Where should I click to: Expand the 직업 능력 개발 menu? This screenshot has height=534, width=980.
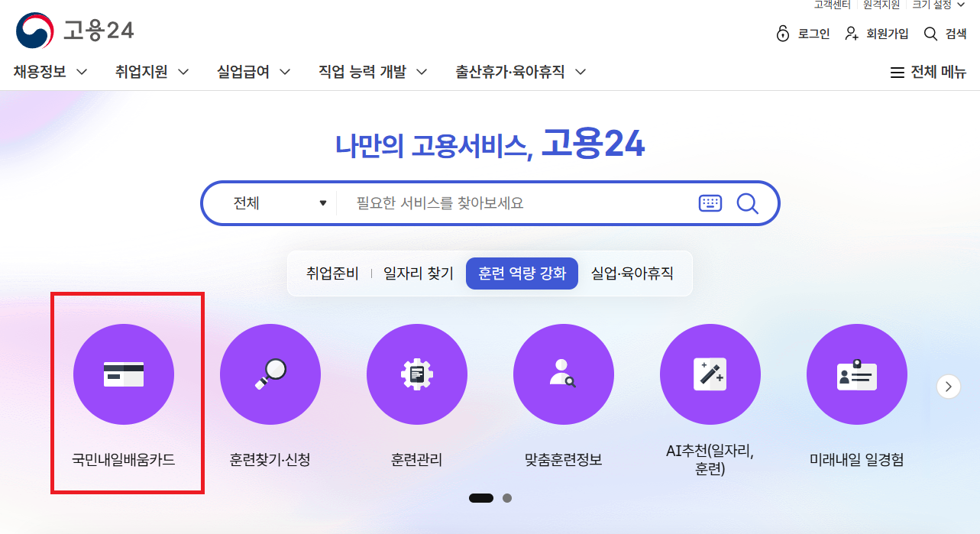click(x=373, y=72)
